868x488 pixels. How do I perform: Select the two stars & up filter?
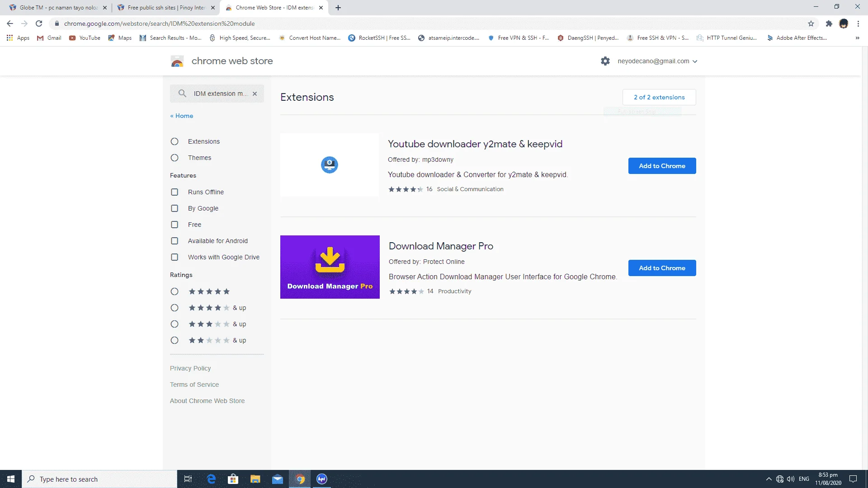tap(175, 340)
